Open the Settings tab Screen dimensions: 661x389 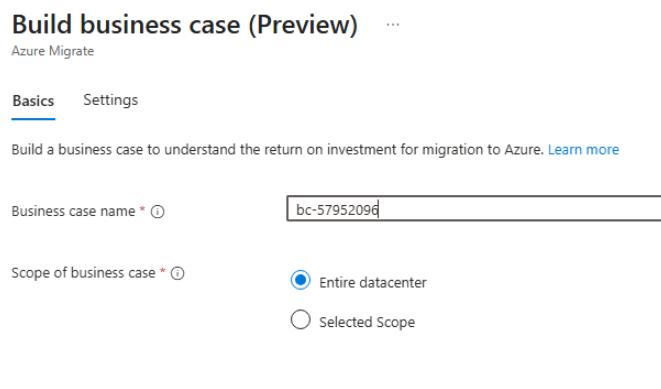(110, 100)
